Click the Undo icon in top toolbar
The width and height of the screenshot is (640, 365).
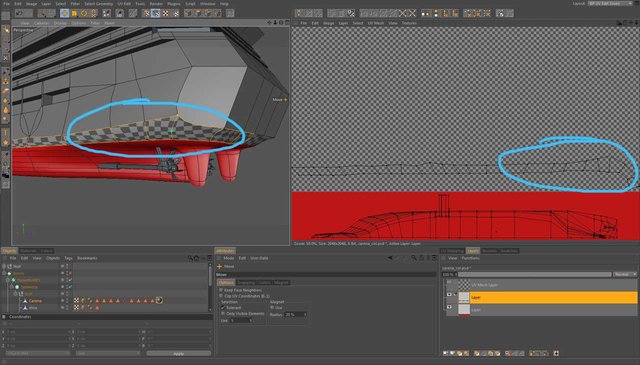(x=19, y=13)
